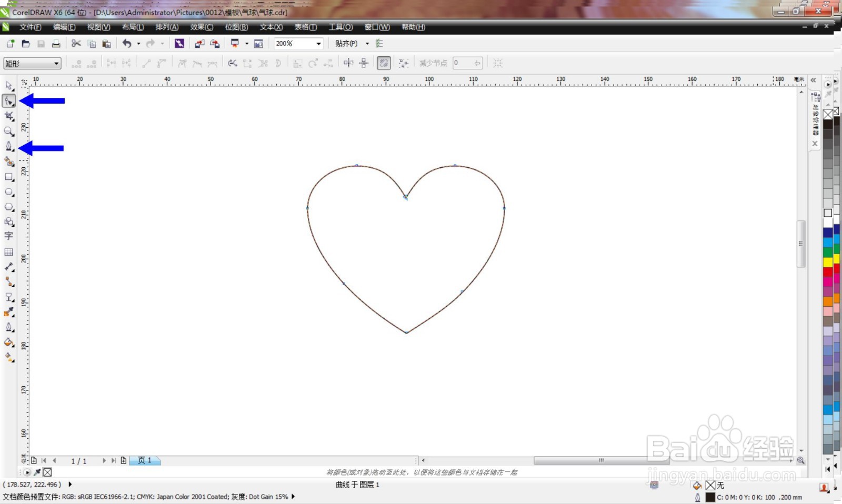Viewport: 842px width, 504px height.
Task: Open the Search Content icon
Action: [x=179, y=44]
